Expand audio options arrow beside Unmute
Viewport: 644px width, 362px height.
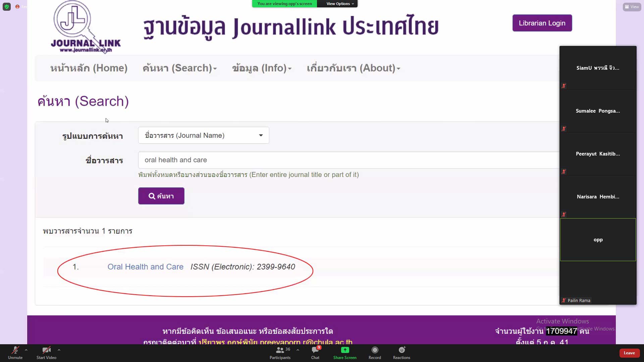[x=26, y=350]
